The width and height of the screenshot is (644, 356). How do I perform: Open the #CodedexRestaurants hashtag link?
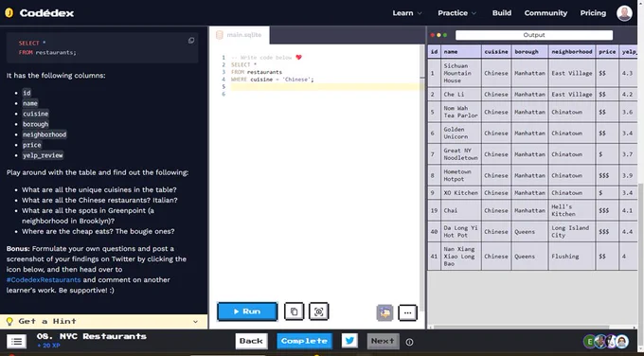pyautogui.click(x=44, y=279)
